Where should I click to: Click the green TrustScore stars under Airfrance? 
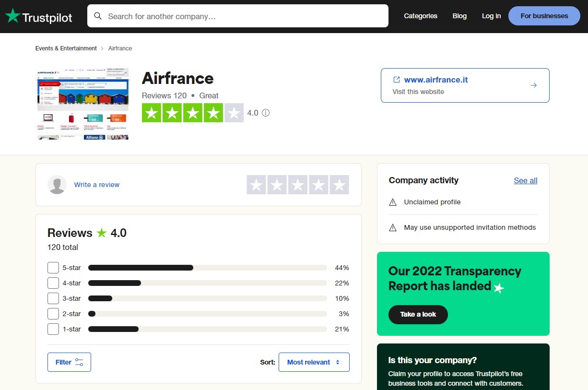(193, 113)
